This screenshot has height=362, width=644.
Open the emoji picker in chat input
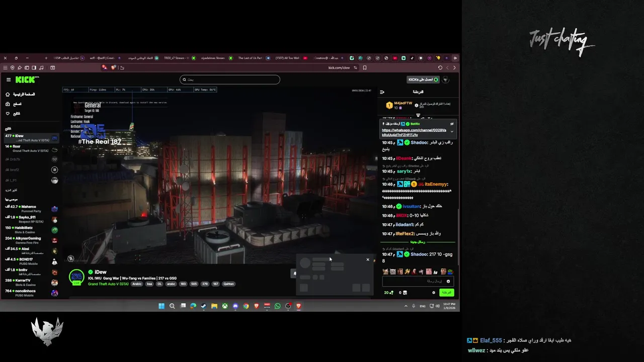(x=448, y=282)
